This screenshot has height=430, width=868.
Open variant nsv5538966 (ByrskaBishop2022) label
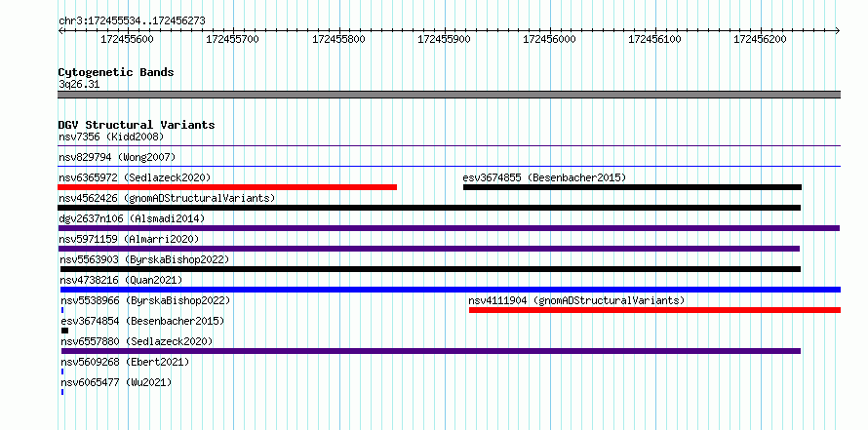pos(145,300)
